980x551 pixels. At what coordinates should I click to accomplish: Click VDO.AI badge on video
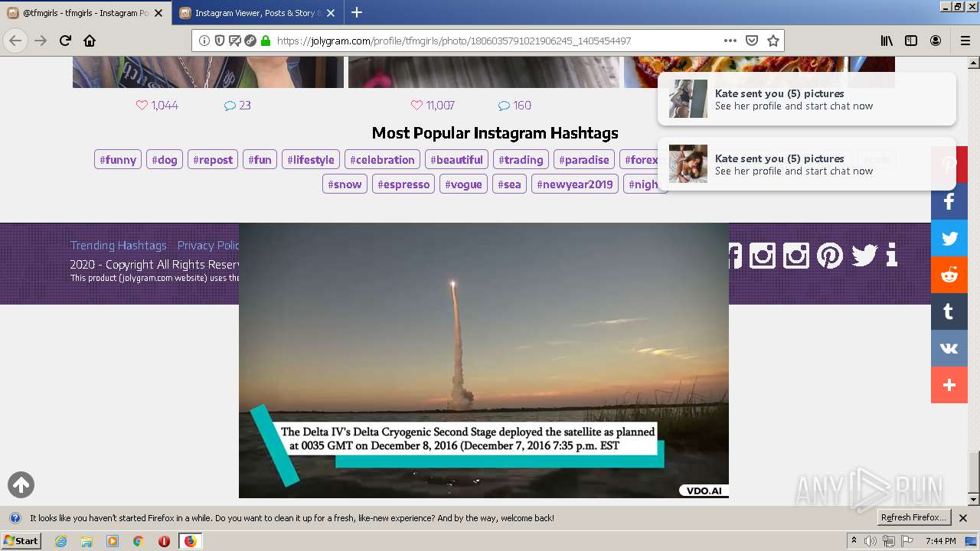[704, 491]
